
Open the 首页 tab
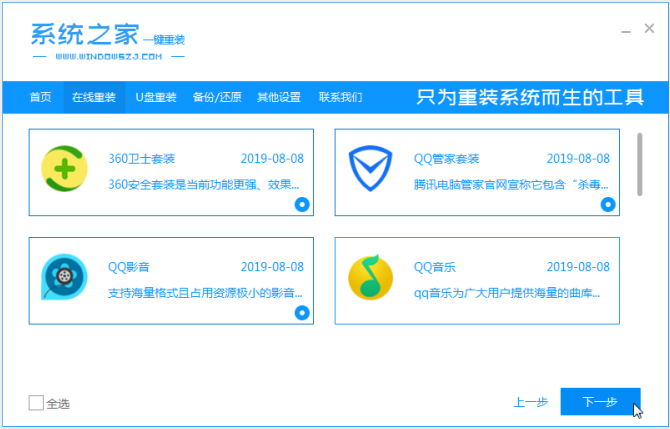coord(40,97)
